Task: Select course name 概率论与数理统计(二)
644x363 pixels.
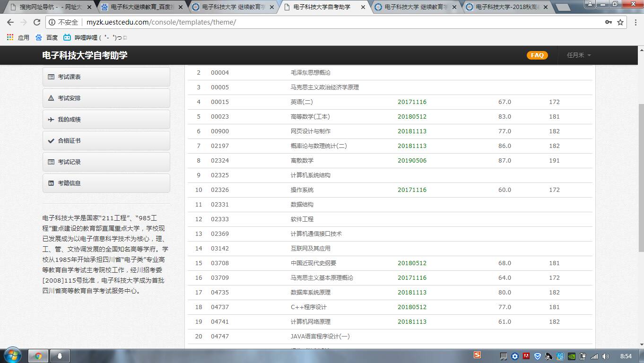Action: [x=319, y=146]
